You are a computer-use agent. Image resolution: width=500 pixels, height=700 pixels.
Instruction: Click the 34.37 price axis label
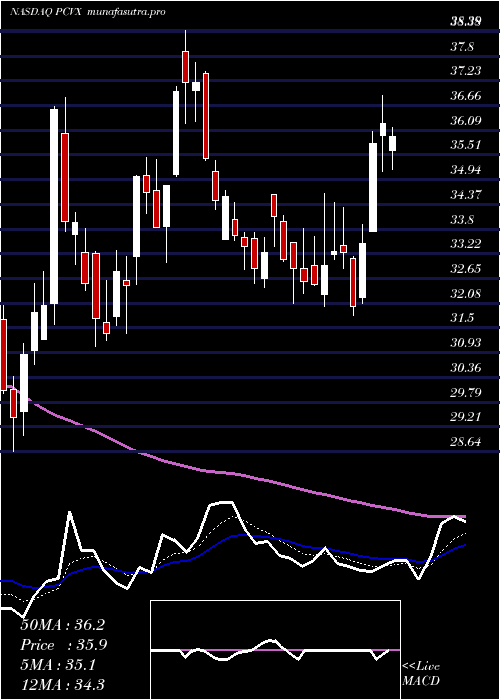(465, 195)
